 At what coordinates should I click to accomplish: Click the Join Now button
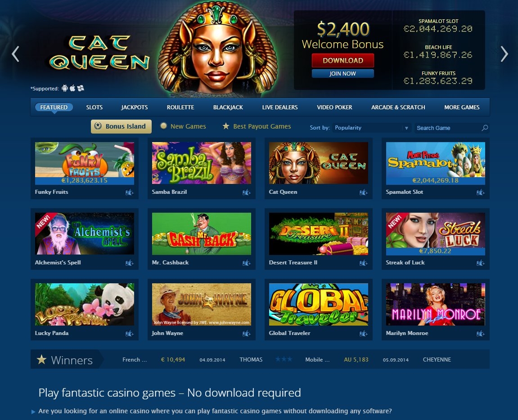tap(342, 74)
